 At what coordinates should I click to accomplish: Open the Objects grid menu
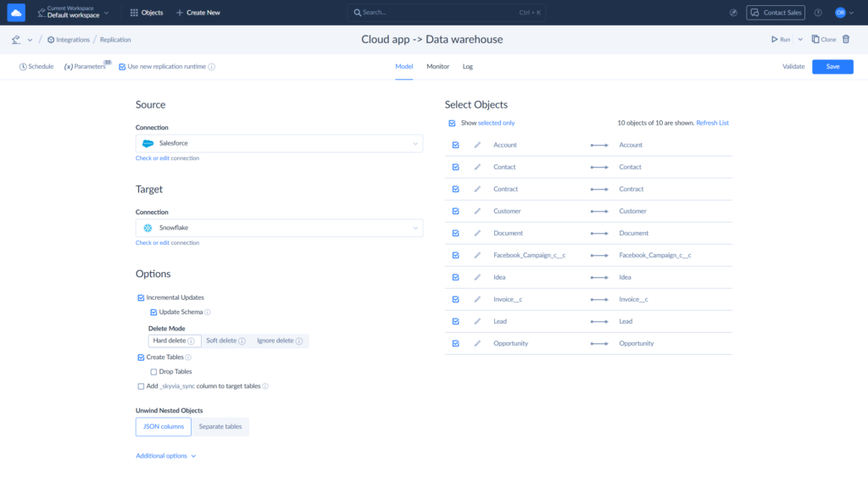[x=147, y=12]
